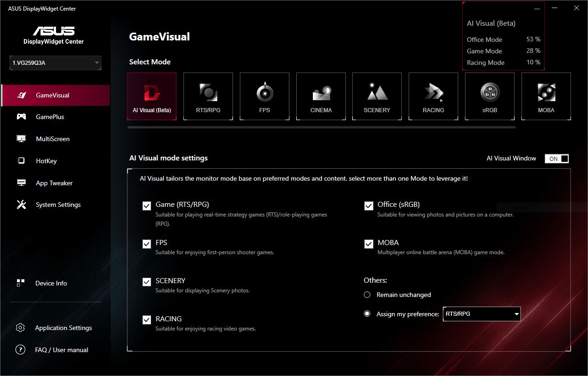This screenshot has height=376, width=588.
Task: Open Device Info page
Action: [x=51, y=283]
